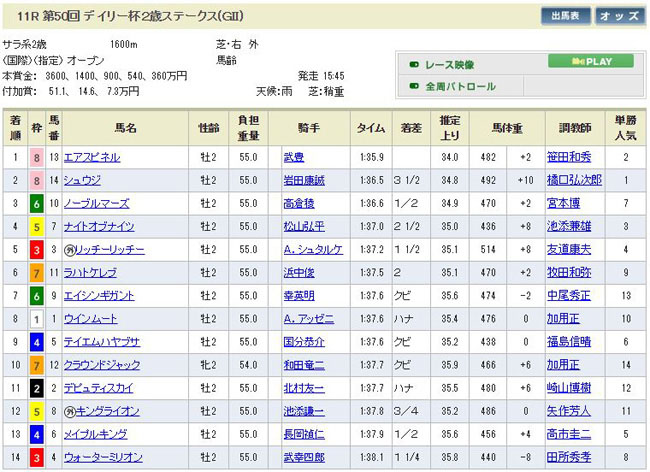Click the 外 icon before リッチーリッチー
Viewport: 650px width, 472px height.
click(x=70, y=248)
